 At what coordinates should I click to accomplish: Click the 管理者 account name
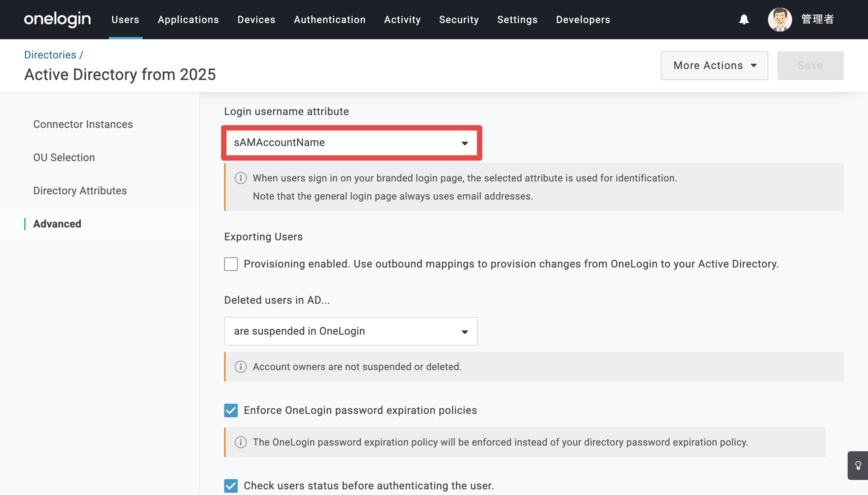(x=817, y=19)
